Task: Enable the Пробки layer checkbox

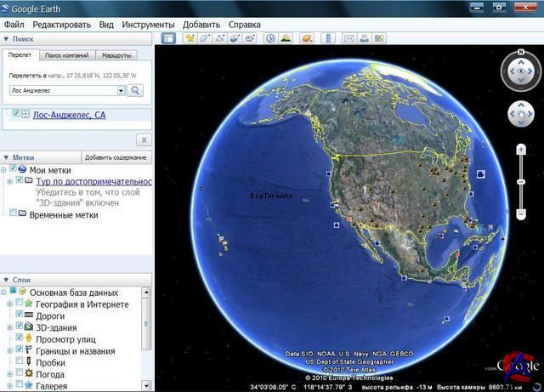Action: coord(20,362)
